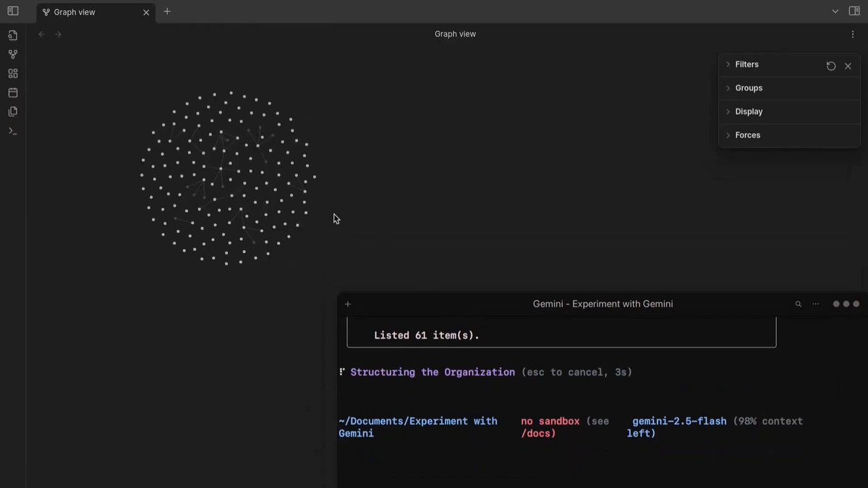Open canvas grid icon in ribbon

12,74
